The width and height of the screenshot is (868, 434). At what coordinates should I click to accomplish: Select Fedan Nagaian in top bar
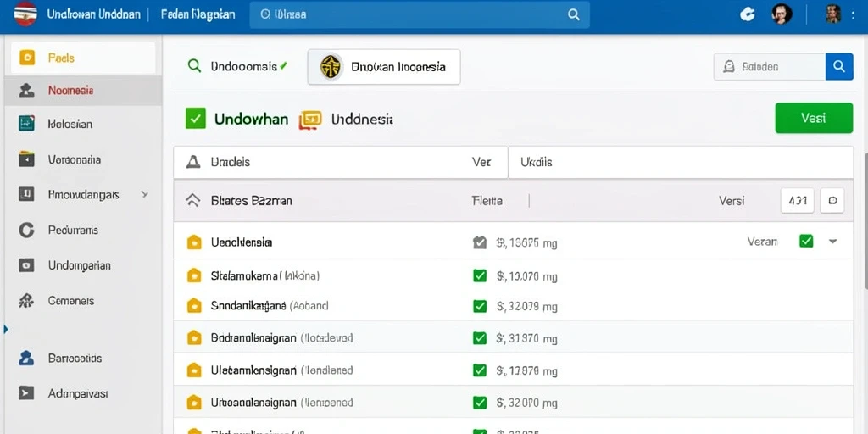(198, 15)
